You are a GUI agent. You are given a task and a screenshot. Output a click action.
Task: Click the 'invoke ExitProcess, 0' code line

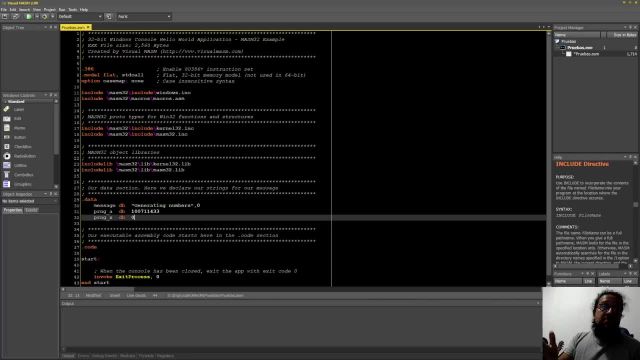click(127, 277)
